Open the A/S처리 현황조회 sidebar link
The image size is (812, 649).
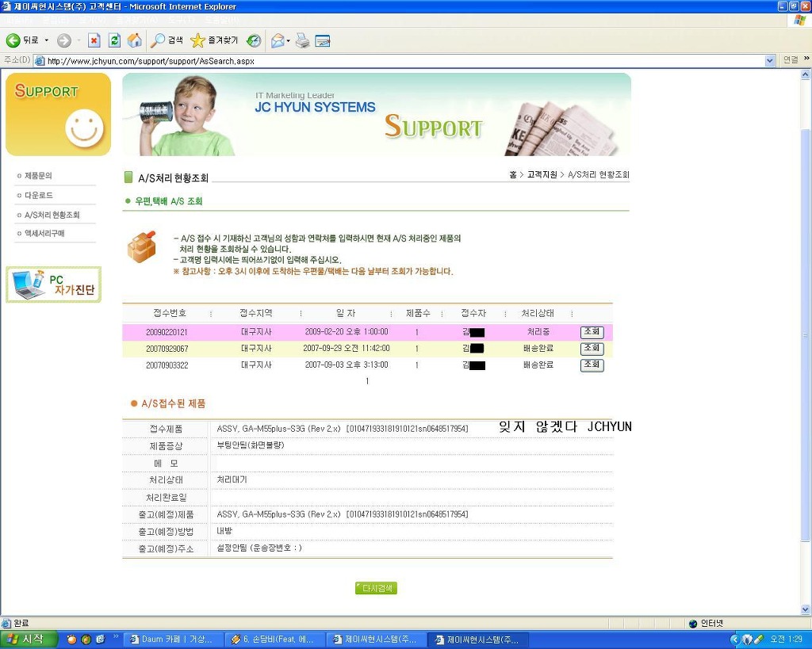[x=52, y=215]
